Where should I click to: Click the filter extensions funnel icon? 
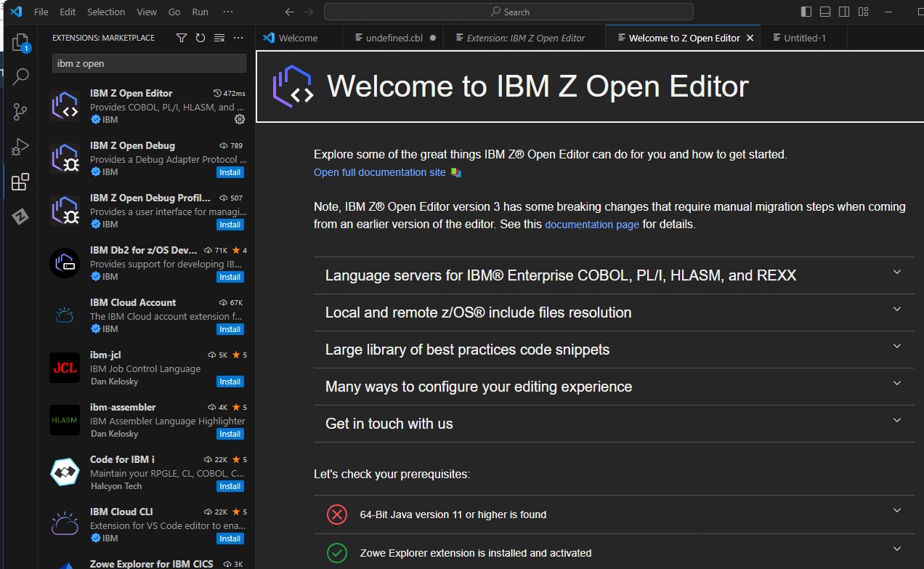tap(182, 38)
